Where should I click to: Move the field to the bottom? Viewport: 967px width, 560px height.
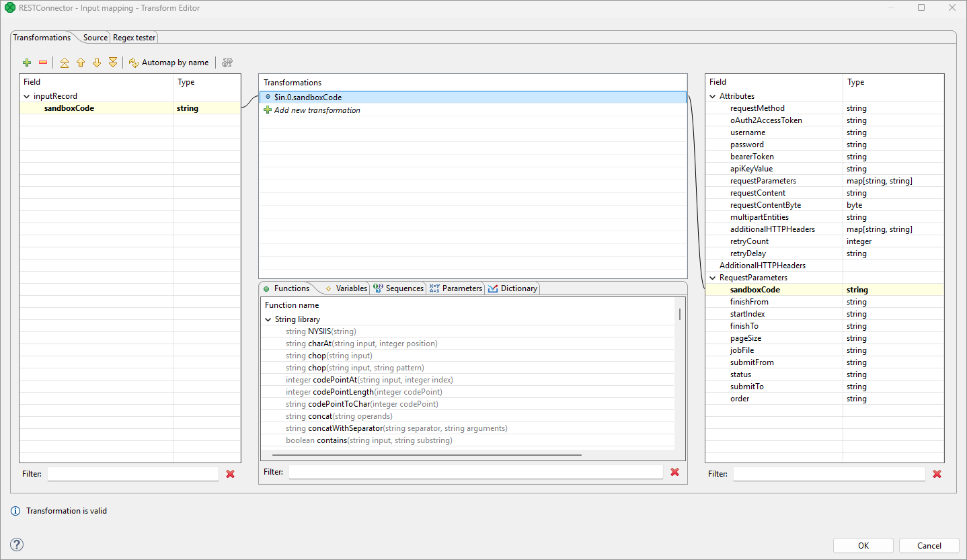coord(112,62)
